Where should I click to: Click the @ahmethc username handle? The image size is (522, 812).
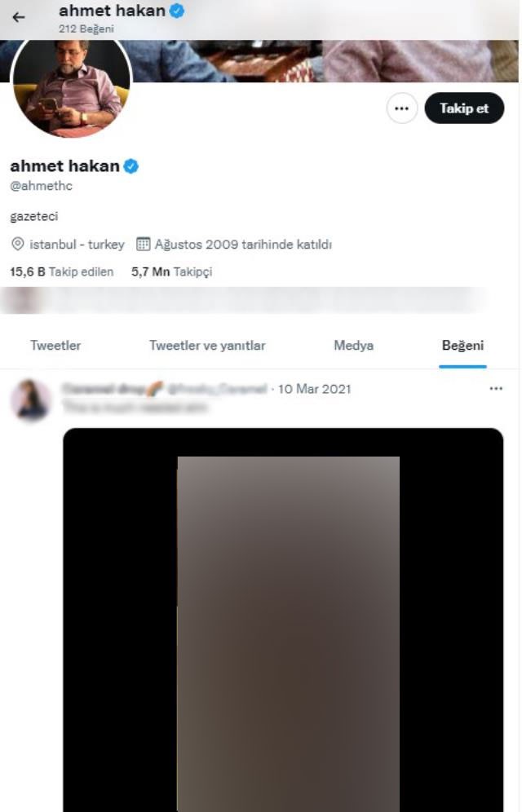coord(42,186)
